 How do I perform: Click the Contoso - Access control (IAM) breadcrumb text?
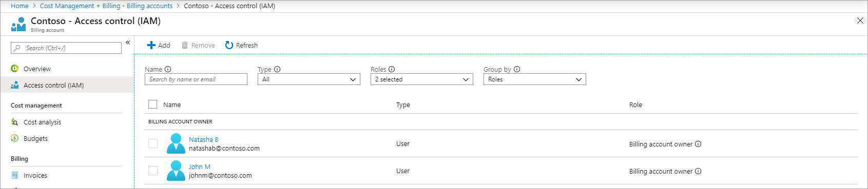click(229, 6)
